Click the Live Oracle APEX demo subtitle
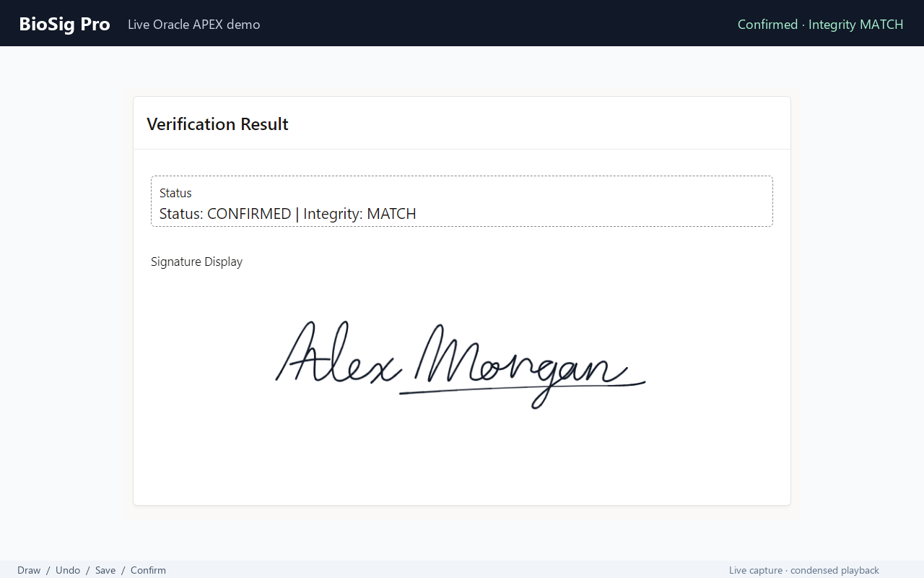Image resolution: width=924 pixels, height=578 pixels. pos(194,25)
